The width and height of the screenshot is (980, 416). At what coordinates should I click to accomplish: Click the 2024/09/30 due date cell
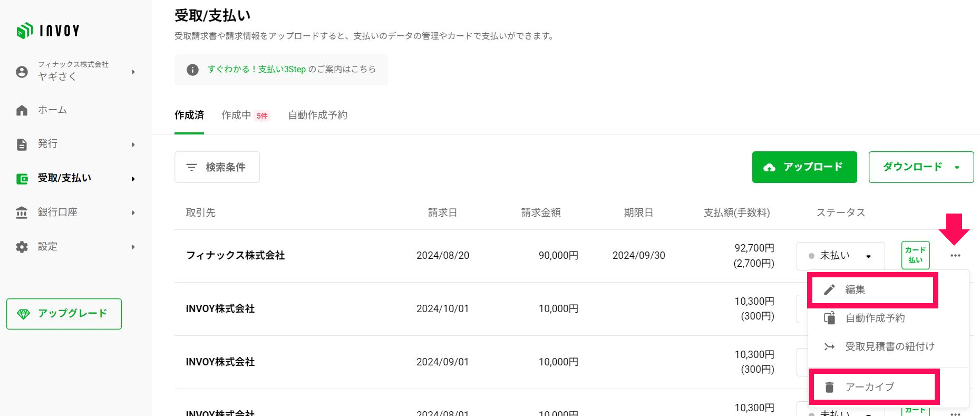pyautogui.click(x=638, y=256)
